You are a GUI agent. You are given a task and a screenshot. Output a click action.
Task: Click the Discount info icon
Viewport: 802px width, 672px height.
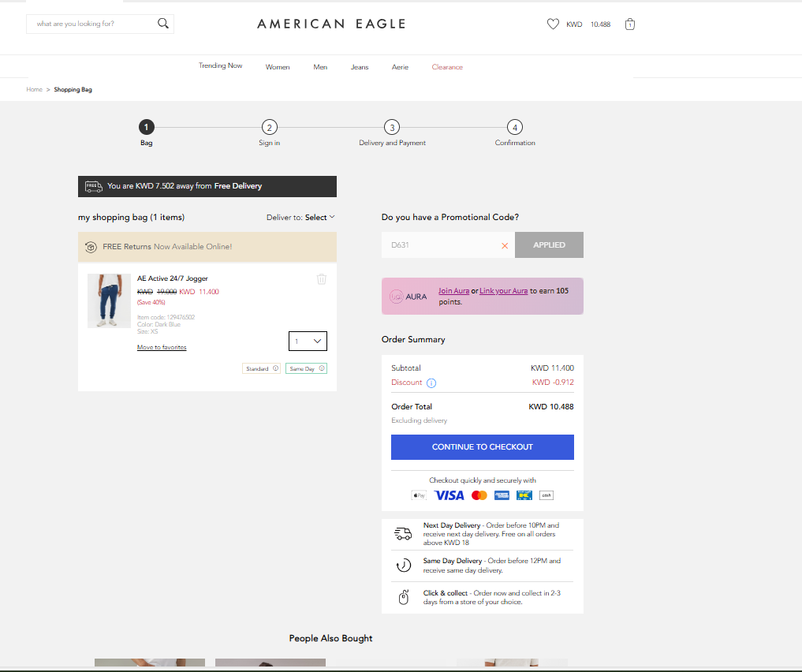[431, 383]
